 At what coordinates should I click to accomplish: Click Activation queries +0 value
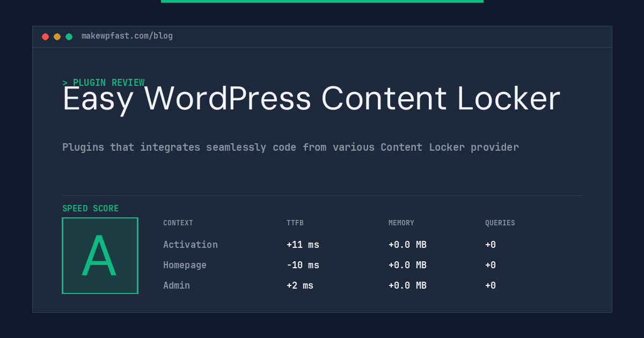click(x=491, y=245)
